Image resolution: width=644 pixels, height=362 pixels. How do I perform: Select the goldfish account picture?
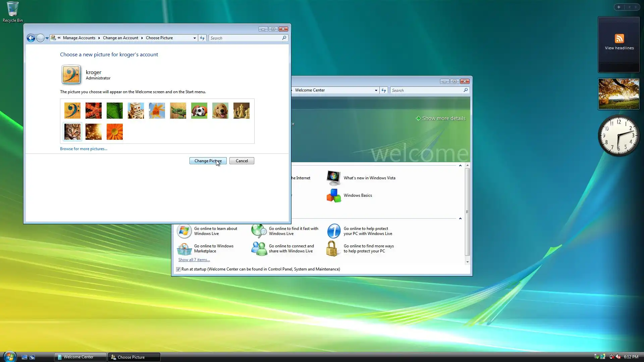pos(157,111)
